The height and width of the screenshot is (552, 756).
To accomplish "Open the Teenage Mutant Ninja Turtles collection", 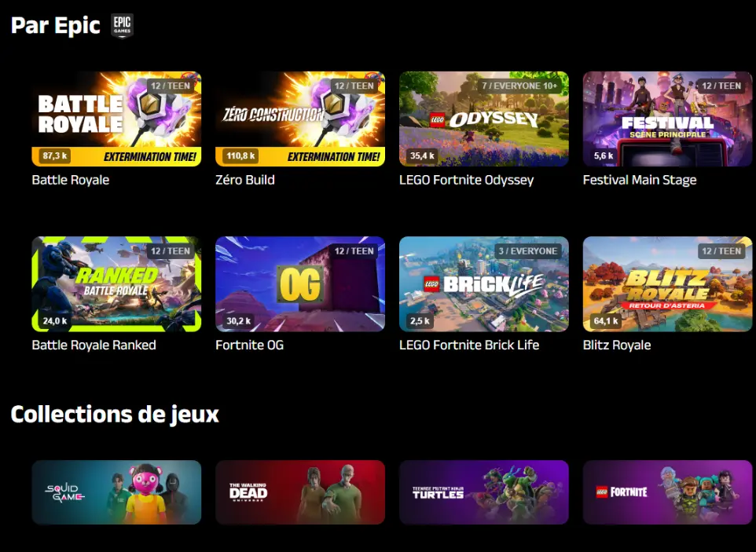I will pos(484,492).
